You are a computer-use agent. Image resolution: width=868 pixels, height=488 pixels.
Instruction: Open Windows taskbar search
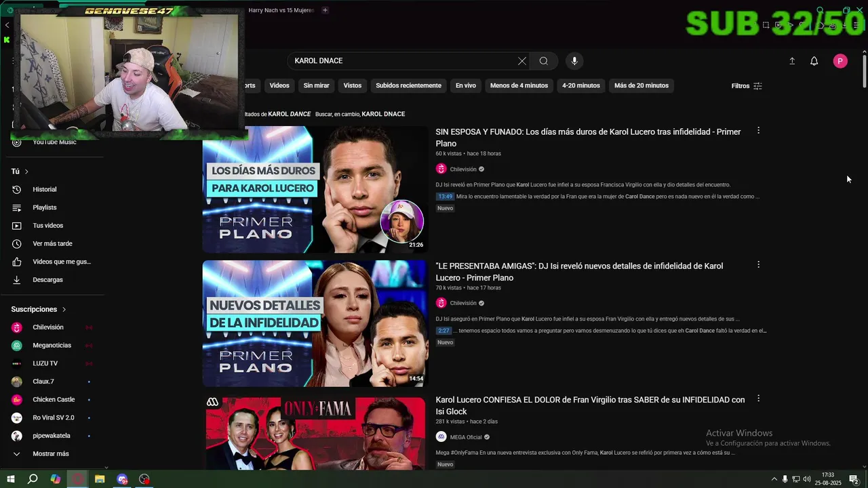33,479
